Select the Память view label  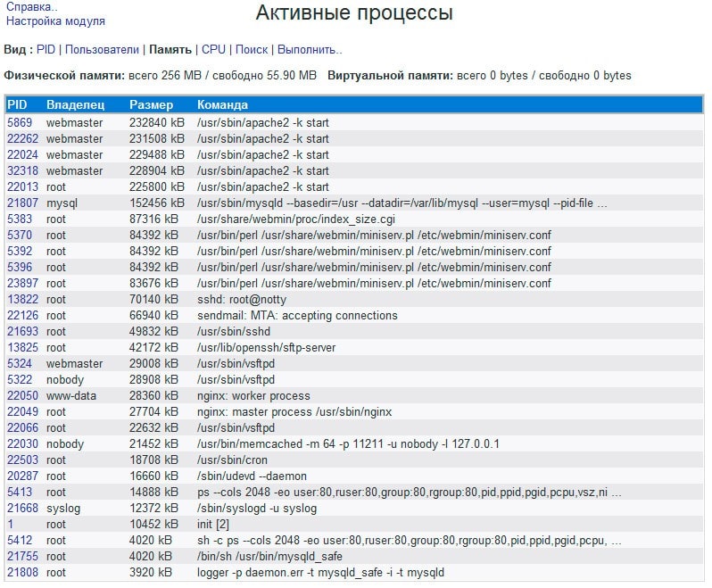click(x=170, y=49)
